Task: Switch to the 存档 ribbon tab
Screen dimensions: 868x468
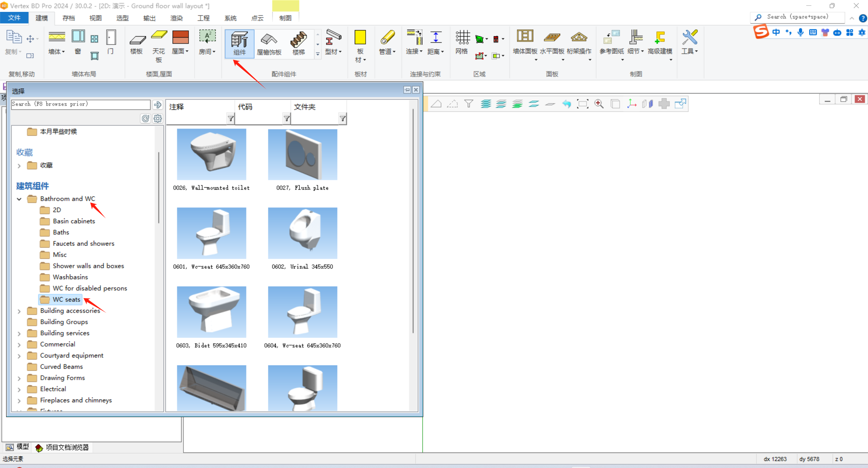Action: tap(69, 18)
